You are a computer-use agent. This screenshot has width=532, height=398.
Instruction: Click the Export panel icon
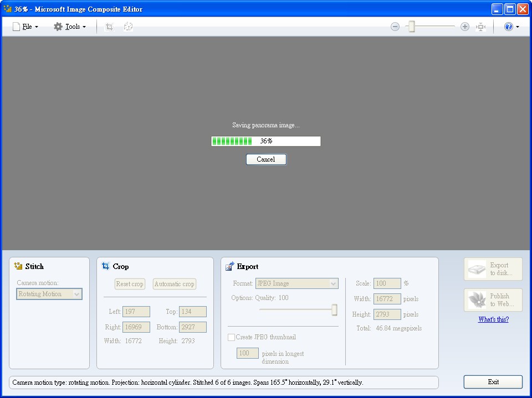229,266
